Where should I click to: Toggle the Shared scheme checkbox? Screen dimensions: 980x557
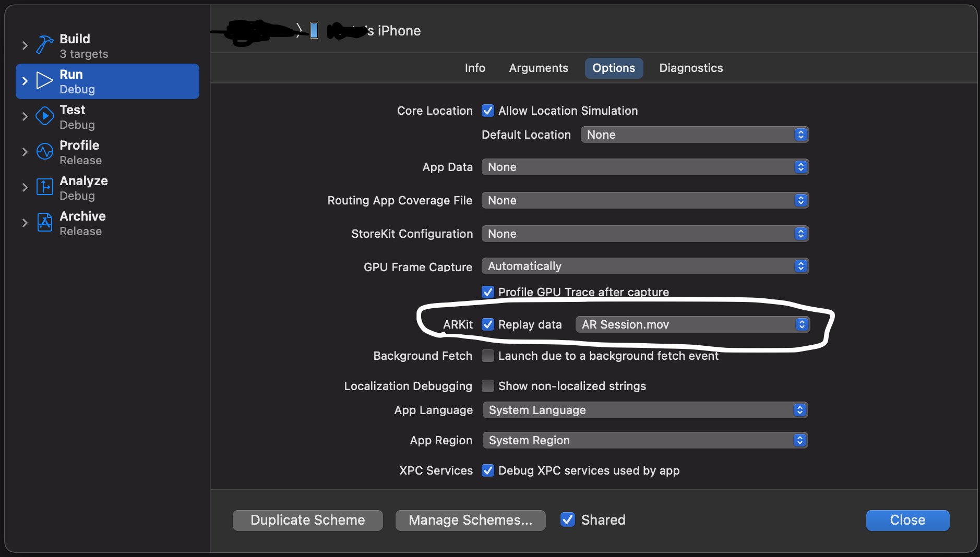[x=567, y=519]
